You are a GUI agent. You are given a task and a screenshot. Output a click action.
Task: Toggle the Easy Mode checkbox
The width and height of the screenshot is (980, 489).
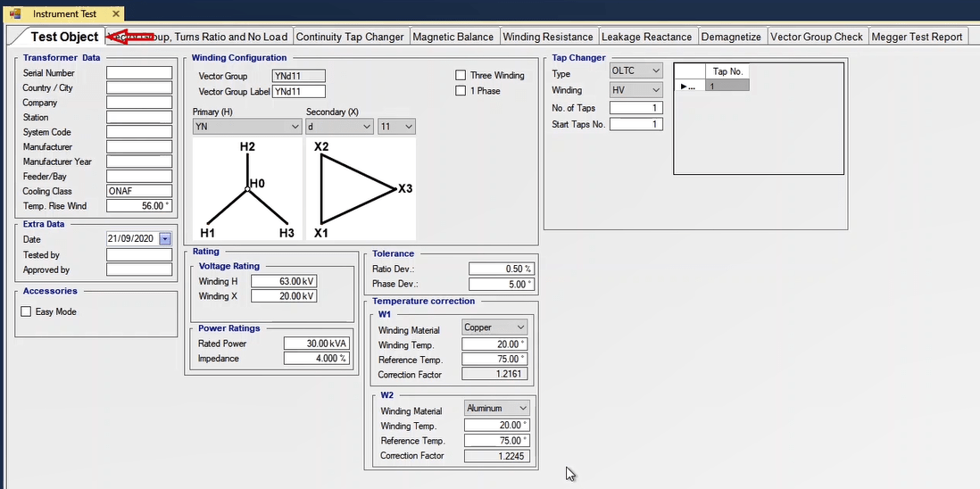26,312
